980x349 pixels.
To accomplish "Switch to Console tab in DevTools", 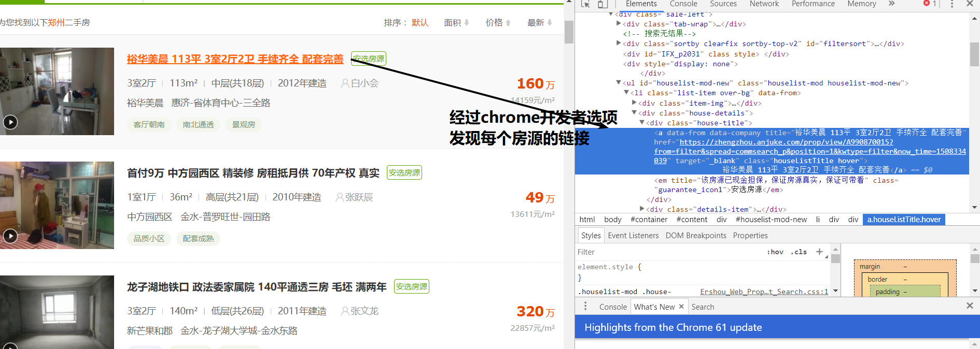I will (x=683, y=4).
